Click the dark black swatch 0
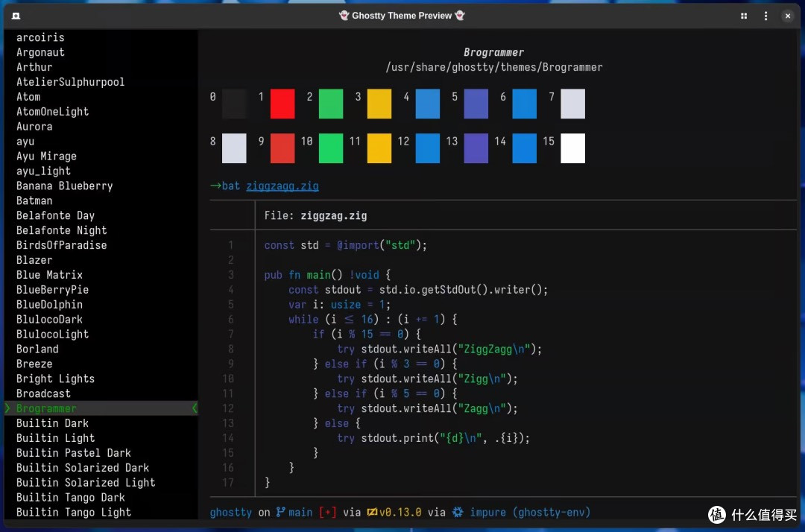This screenshot has width=805, height=532. pyautogui.click(x=234, y=104)
